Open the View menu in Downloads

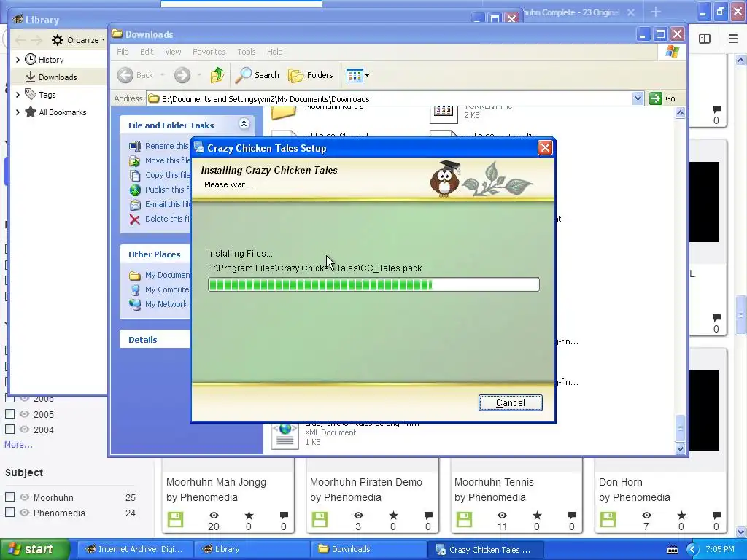pos(173,52)
